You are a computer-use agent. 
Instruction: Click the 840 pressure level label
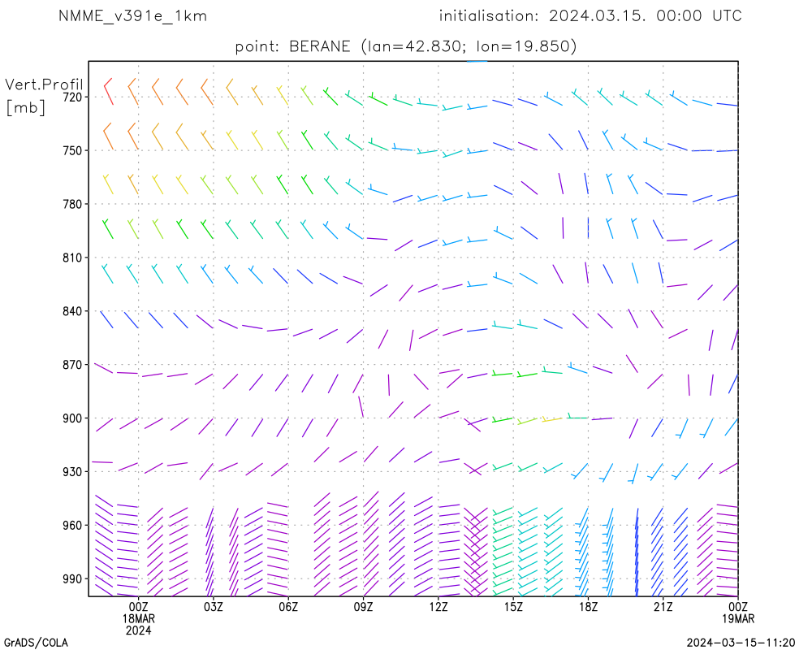pos(72,311)
